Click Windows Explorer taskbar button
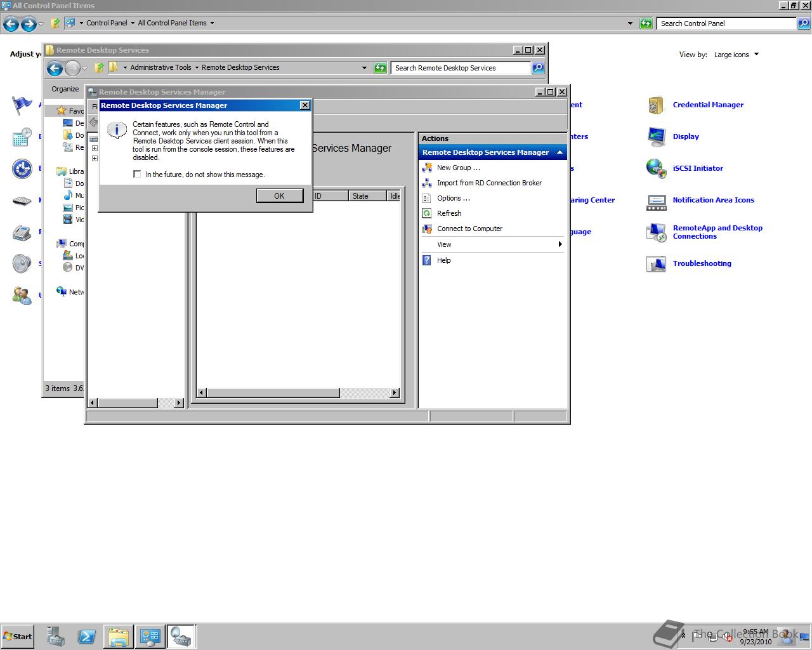The image size is (812, 650). (x=118, y=637)
